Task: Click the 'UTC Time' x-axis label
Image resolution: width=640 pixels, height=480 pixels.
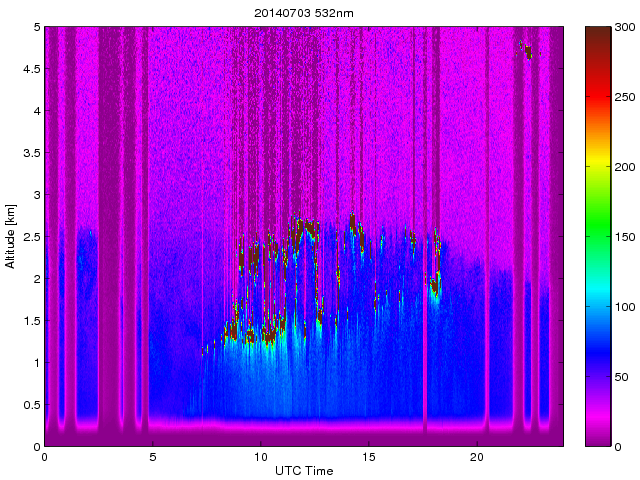Action: [x=304, y=471]
